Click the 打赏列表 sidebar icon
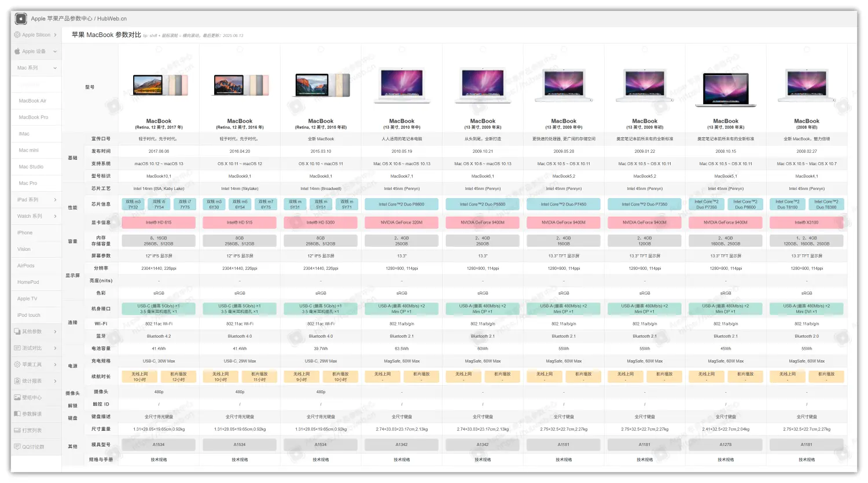 17,431
